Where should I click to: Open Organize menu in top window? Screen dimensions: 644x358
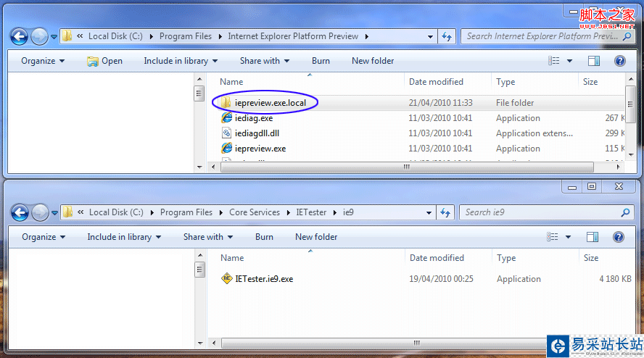pos(43,61)
